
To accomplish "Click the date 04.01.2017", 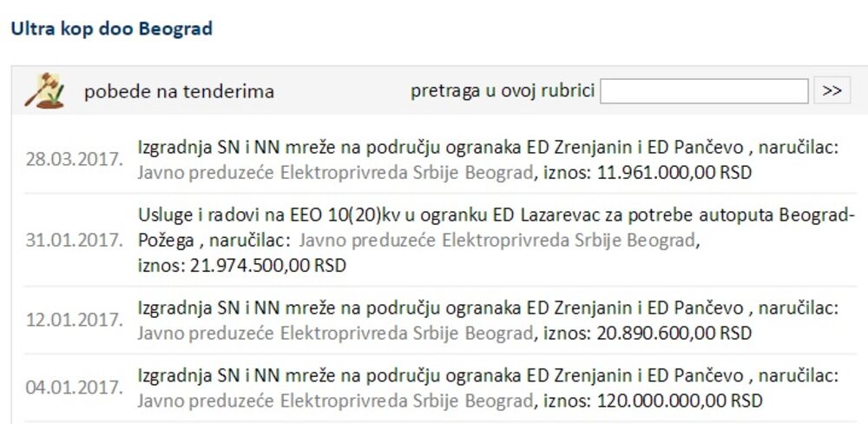I will [74, 389].
